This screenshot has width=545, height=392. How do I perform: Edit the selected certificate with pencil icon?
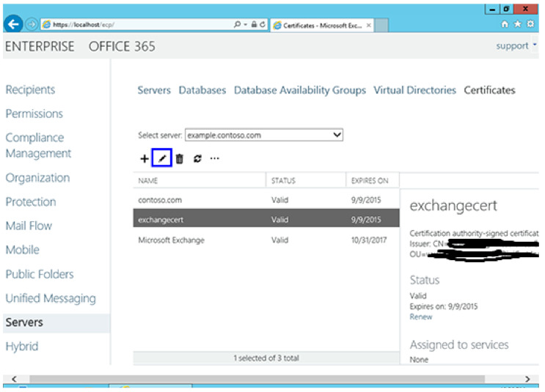[x=162, y=158]
